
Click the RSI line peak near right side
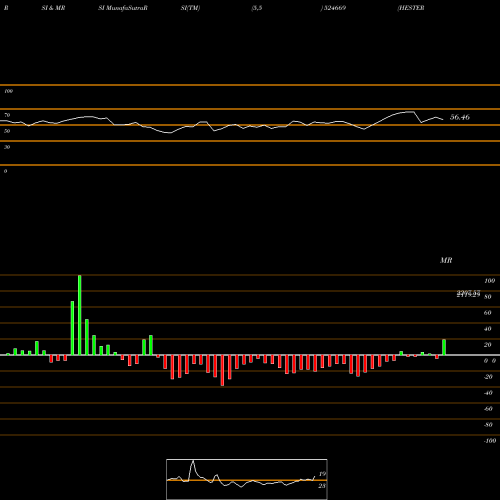point(410,112)
